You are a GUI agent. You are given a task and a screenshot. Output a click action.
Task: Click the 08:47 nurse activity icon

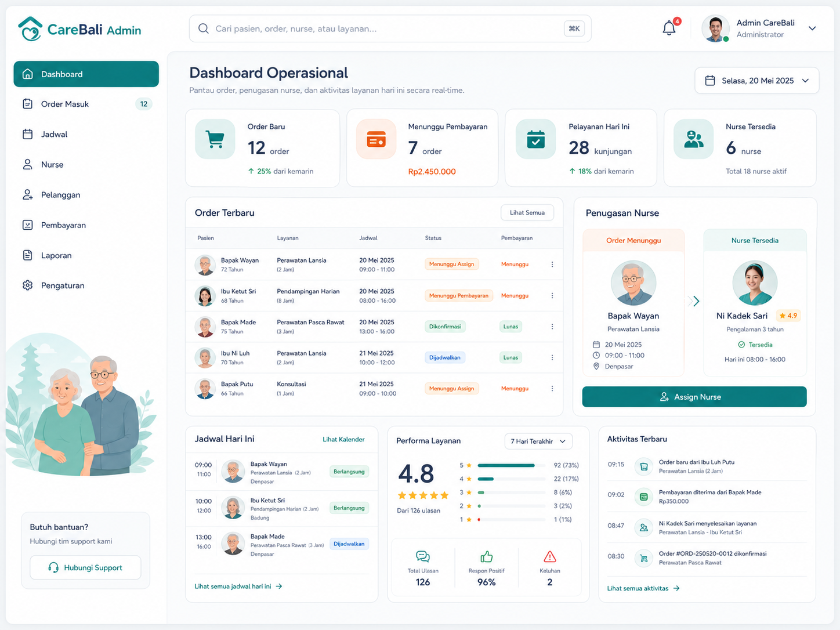643,528
